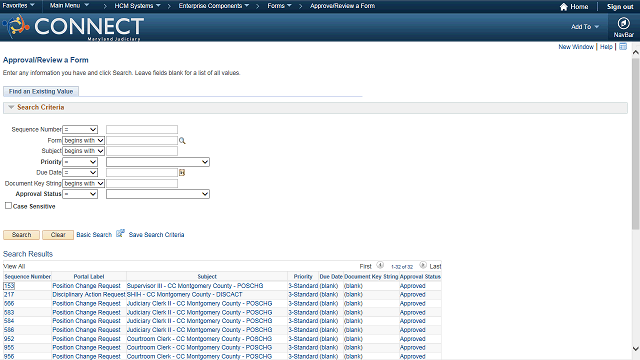Click View All in search results

pos(14,266)
